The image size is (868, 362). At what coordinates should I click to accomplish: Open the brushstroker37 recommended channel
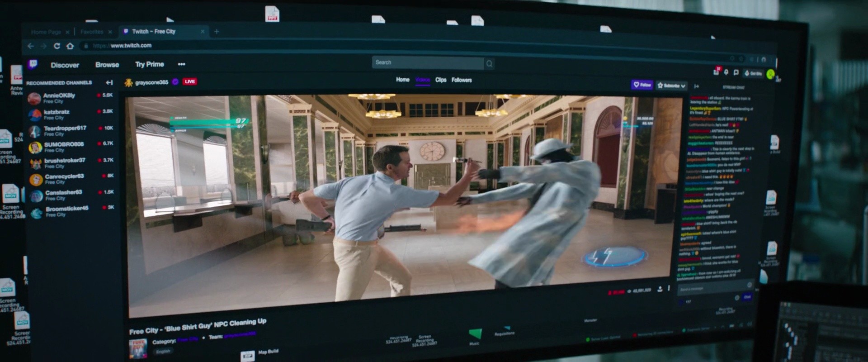(72, 163)
